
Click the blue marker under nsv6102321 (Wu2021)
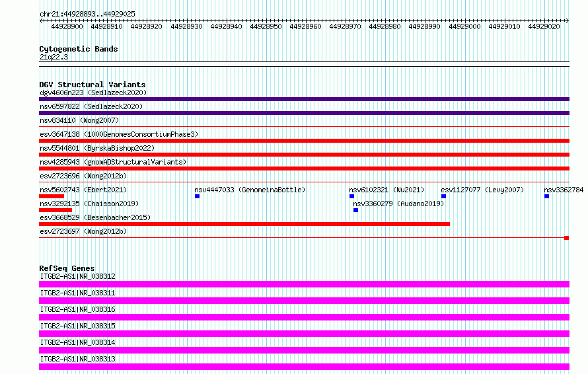pyautogui.click(x=351, y=196)
